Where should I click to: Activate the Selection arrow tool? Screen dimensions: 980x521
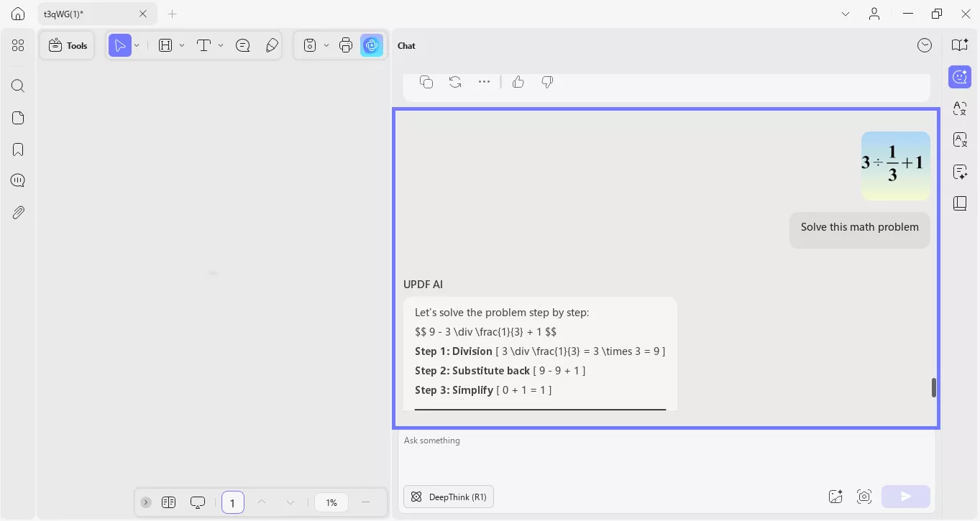point(120,45)
